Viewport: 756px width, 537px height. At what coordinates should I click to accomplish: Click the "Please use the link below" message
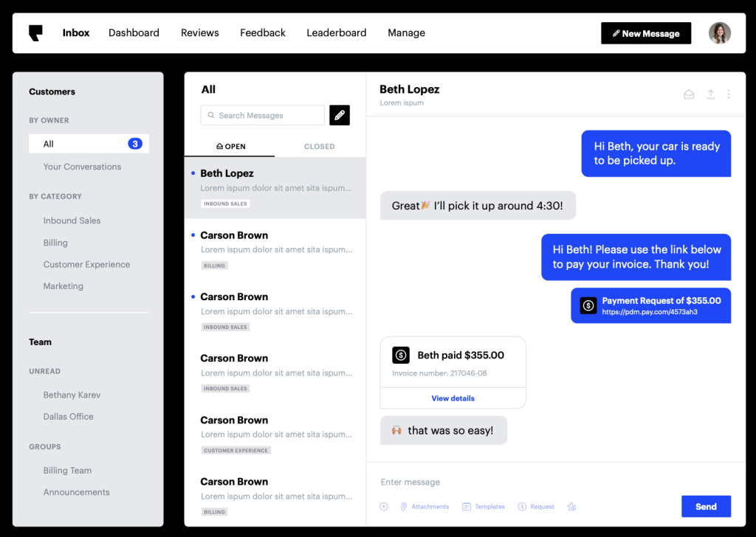[636, 257]
